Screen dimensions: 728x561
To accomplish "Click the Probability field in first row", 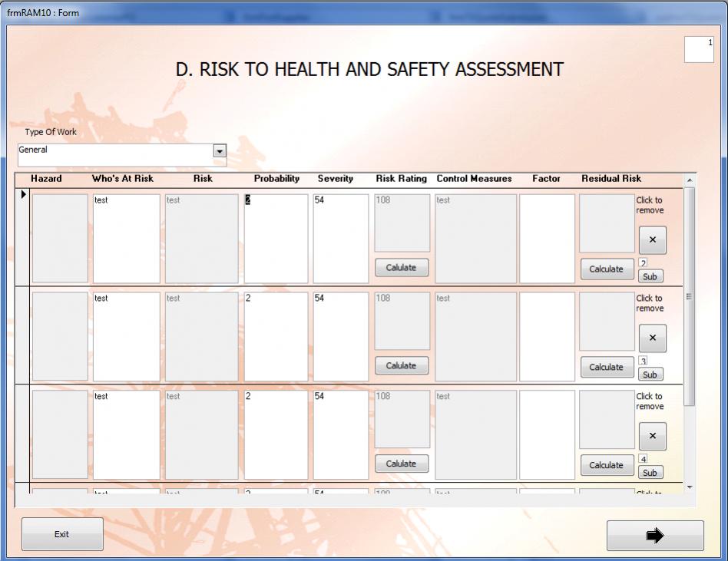I will click(276, 239).
